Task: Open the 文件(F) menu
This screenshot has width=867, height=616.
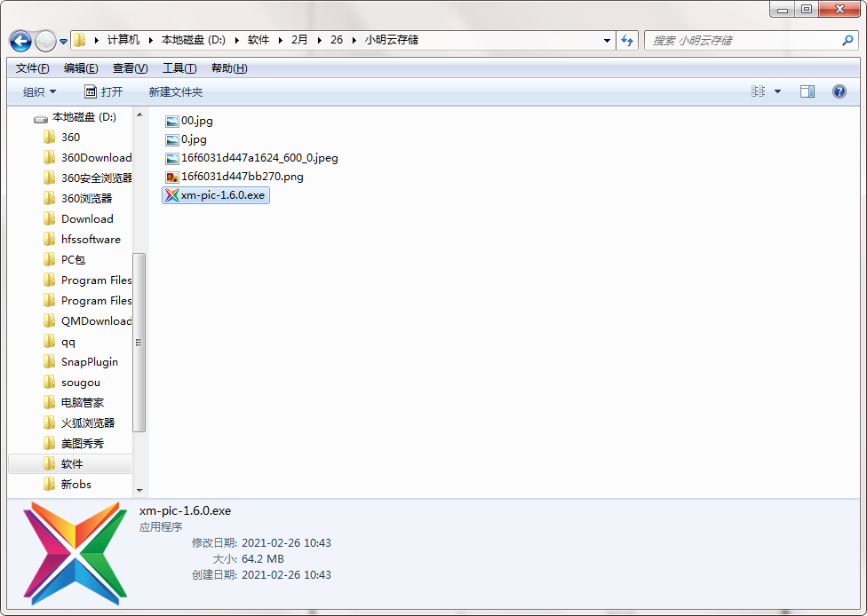Action: (32, 68)
